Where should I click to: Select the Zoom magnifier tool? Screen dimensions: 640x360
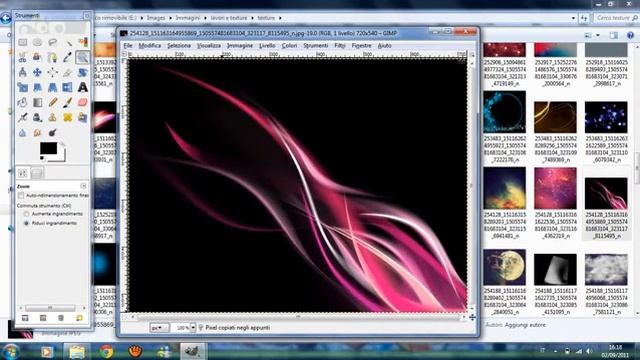click(82, 57)
